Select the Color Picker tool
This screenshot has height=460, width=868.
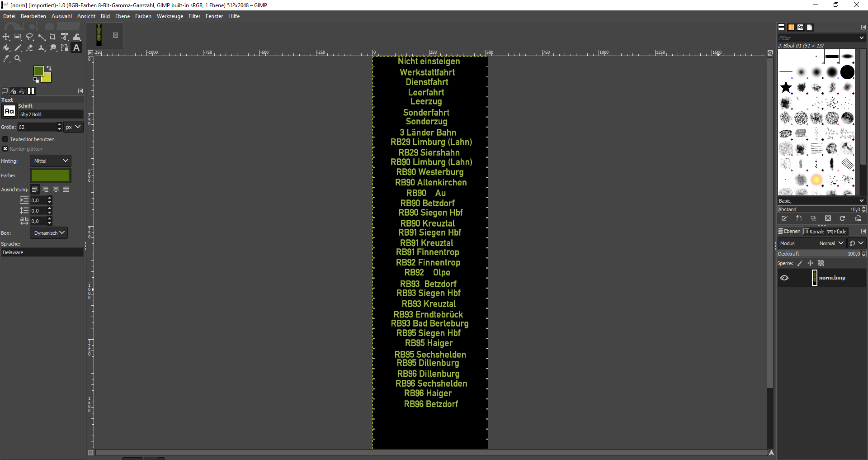point(6,59)
